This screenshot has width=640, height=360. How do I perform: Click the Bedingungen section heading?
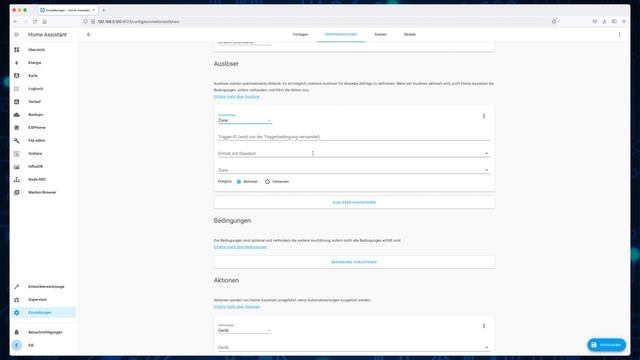[232, 221]
